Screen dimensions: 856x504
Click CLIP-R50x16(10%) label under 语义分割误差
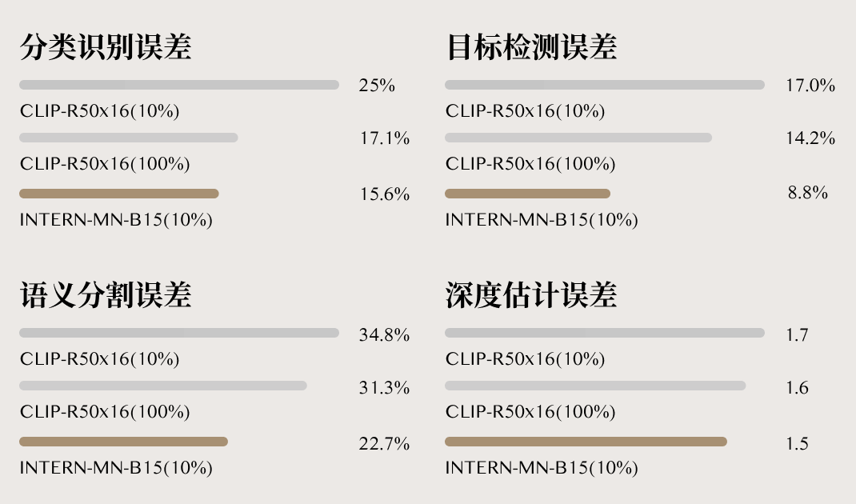[x=99, y=359]
